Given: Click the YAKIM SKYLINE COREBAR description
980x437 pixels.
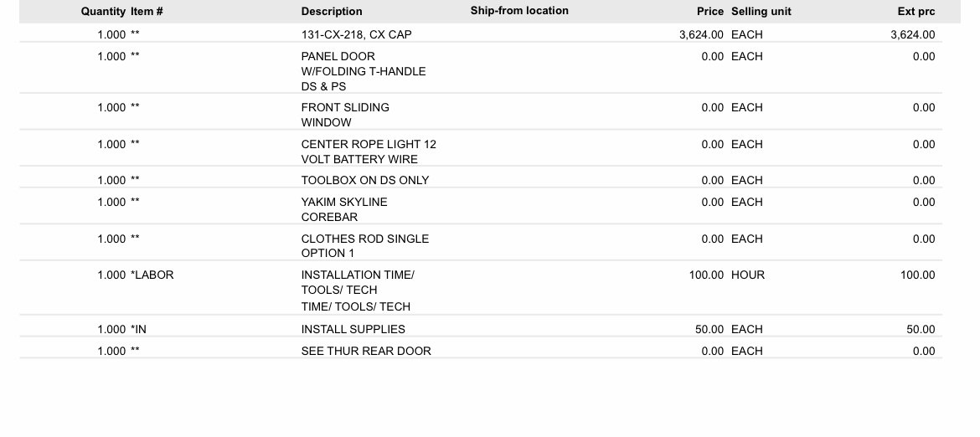Looking at the screenshot, I should pos(344,210).
